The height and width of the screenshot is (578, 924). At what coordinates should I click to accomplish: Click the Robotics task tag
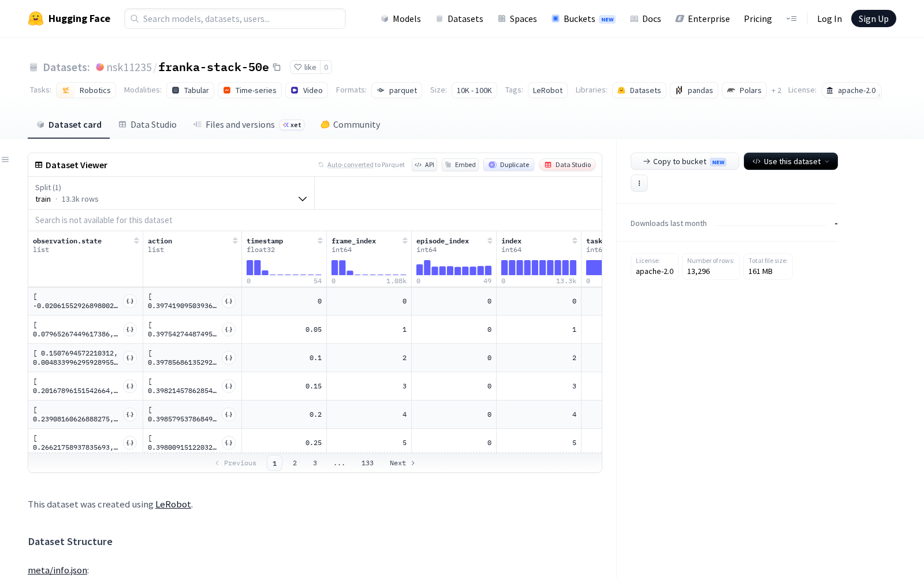(86, 90)
